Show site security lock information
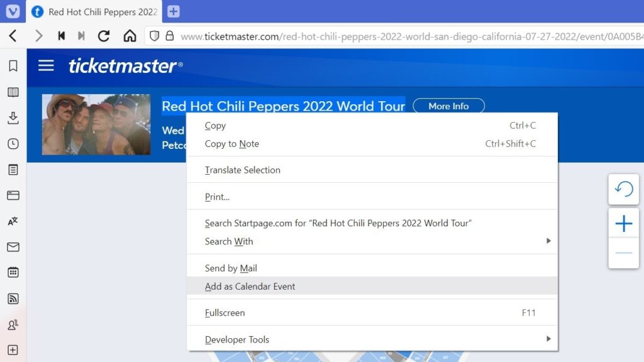Image resolution: width=644 pixels, height=362 pixels. (x=170, y=36)
